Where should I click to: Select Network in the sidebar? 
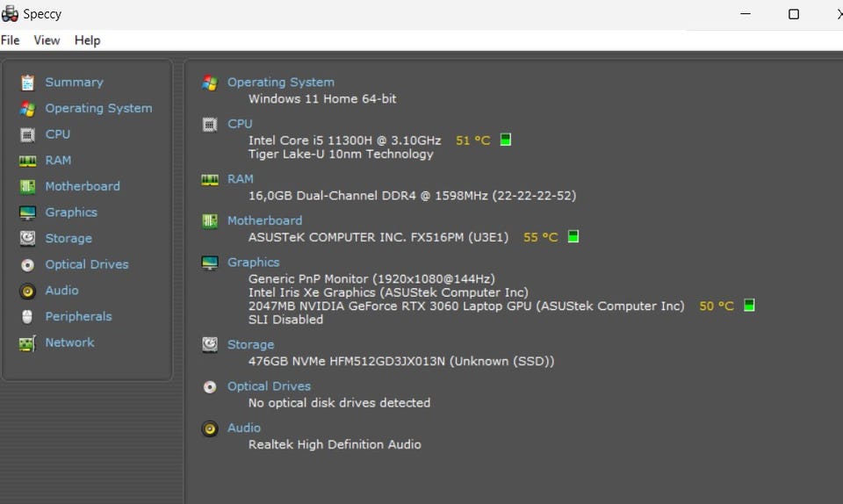pos(69,342)
